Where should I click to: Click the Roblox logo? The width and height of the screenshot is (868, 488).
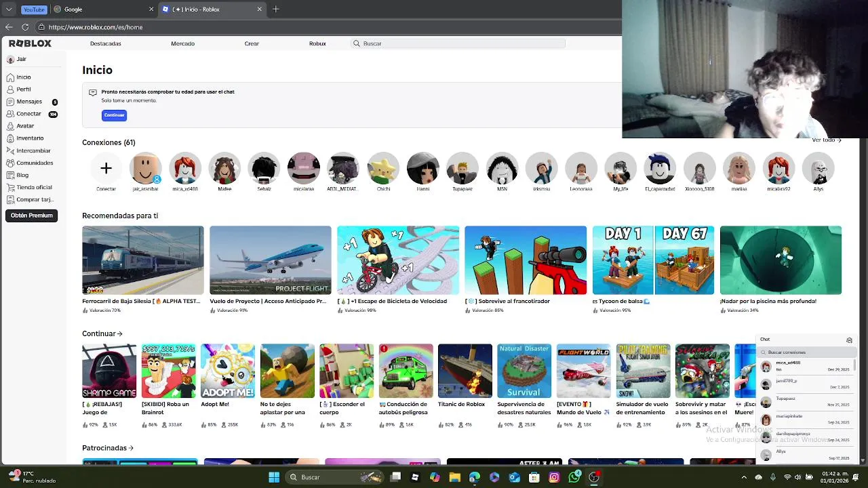30,43
